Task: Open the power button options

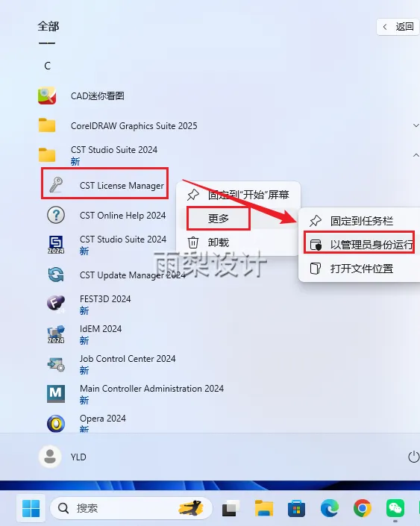Action: click(x=413, y=457)
